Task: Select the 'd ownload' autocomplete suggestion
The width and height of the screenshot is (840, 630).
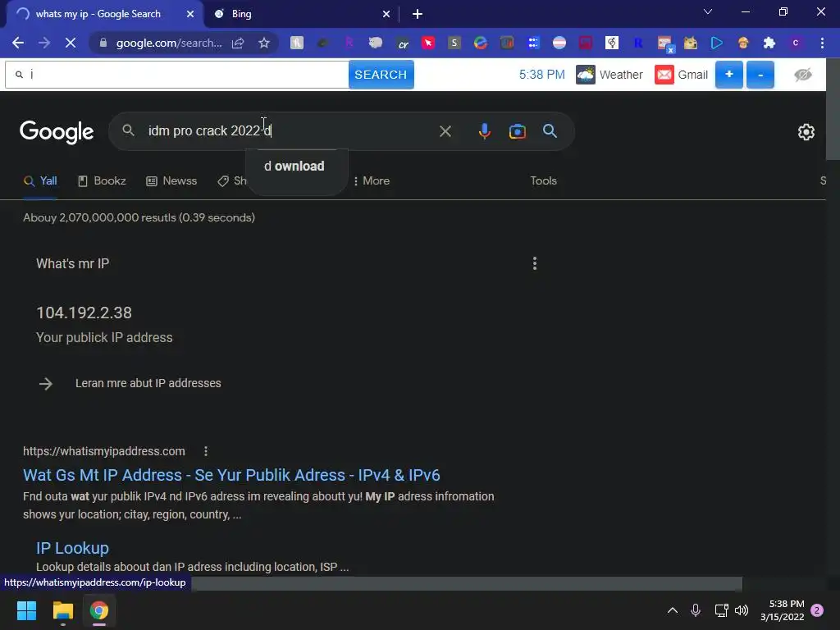Action: (x=294, y=166)
